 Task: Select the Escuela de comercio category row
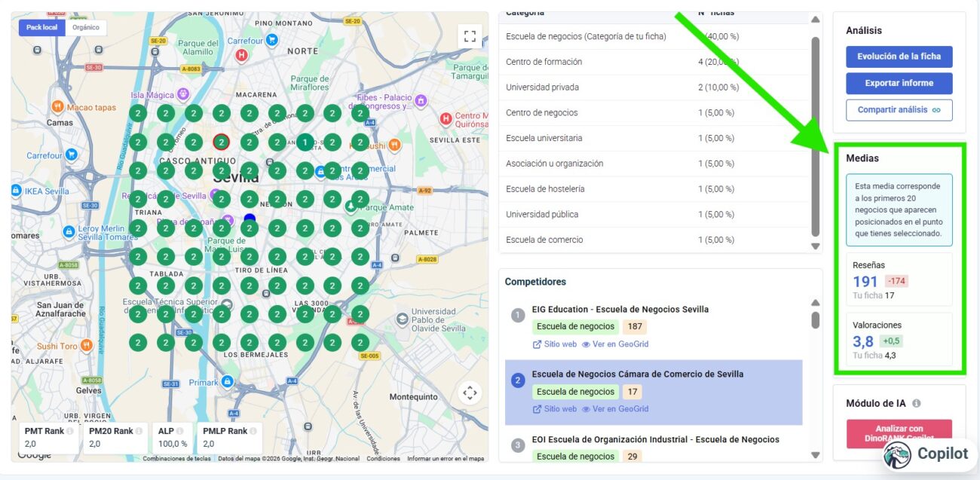click(x=654, y=240)
